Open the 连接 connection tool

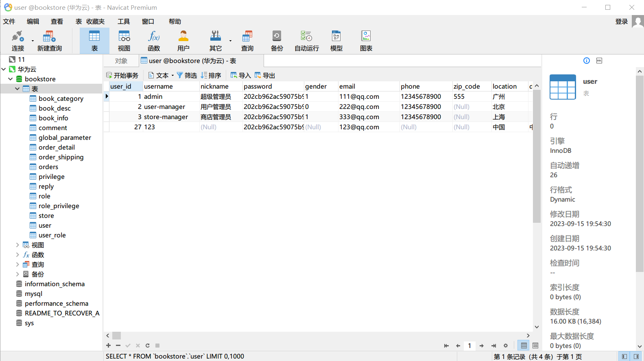coord(17,41)
